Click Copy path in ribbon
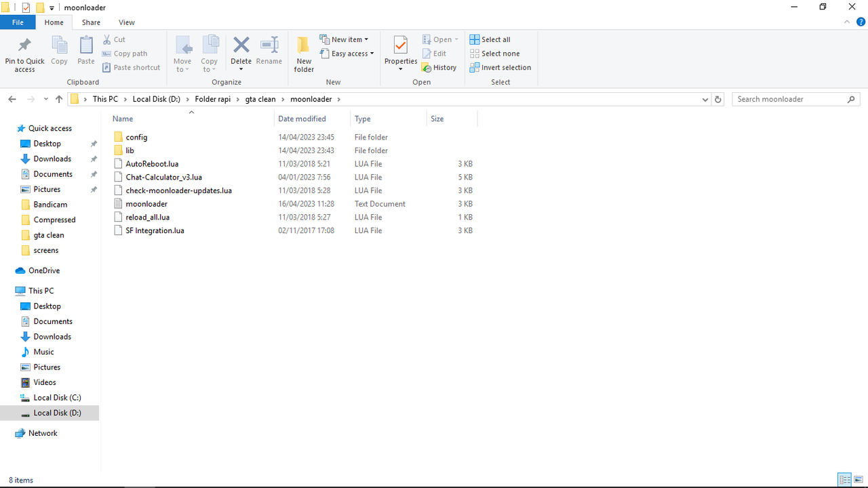868x488 pixels. 125,54
